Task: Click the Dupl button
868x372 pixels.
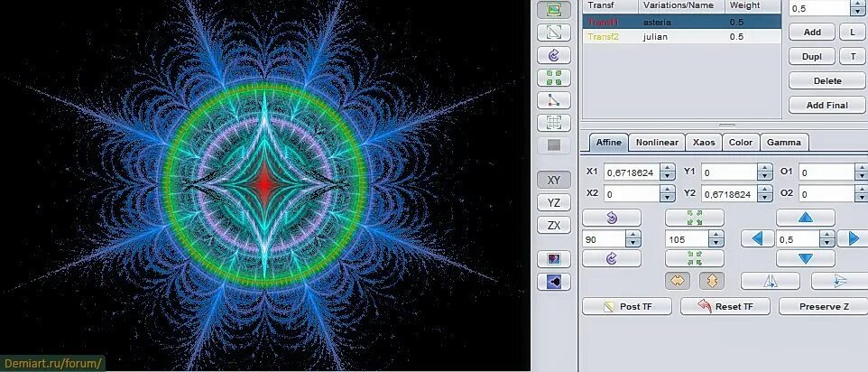Action: pyautogui.click(x=812, y=57)
